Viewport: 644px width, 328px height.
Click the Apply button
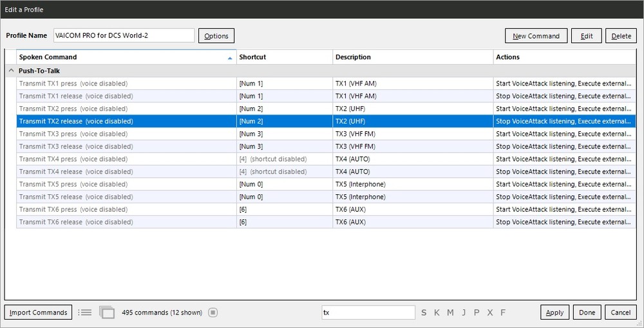tap(554, 313)
